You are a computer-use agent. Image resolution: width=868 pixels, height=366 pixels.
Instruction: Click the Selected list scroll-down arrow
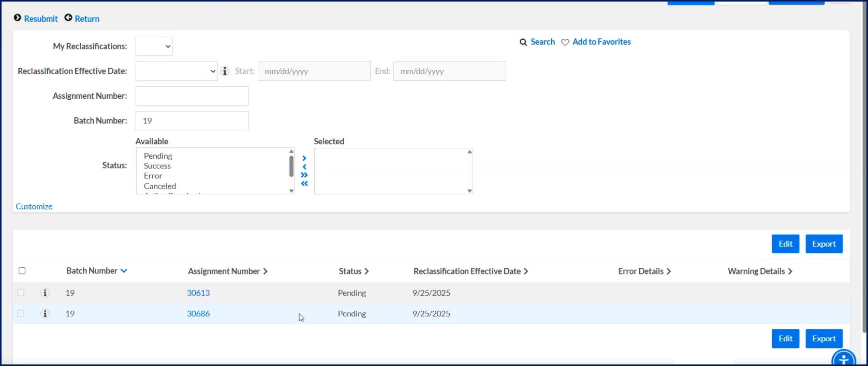(x=469, y=191)
